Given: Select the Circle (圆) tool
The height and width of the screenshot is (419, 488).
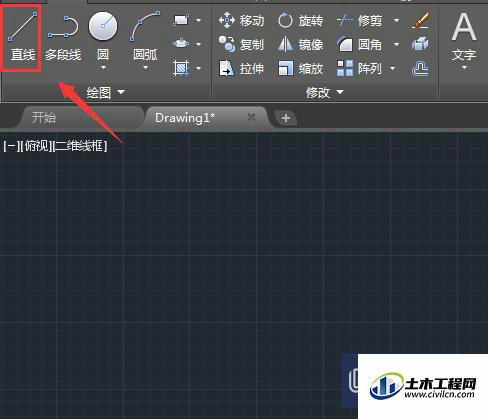Looking at the screenshot, I should click(x=103, y=35).
